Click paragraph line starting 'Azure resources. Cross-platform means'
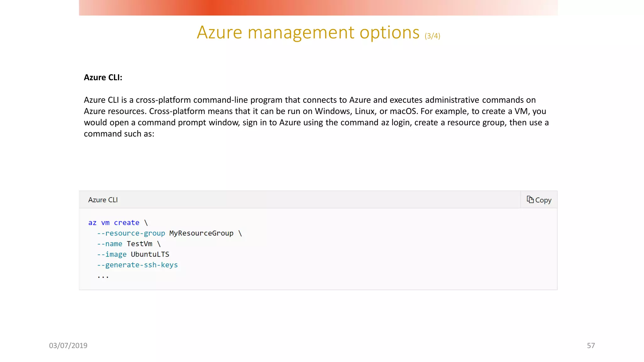Screen dimensions: 644x362 pyautogui.click(x=315, y=111)
